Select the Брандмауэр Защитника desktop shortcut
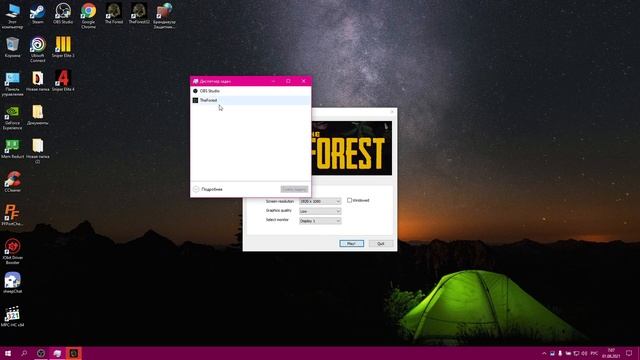 click(x=164, y=16)
